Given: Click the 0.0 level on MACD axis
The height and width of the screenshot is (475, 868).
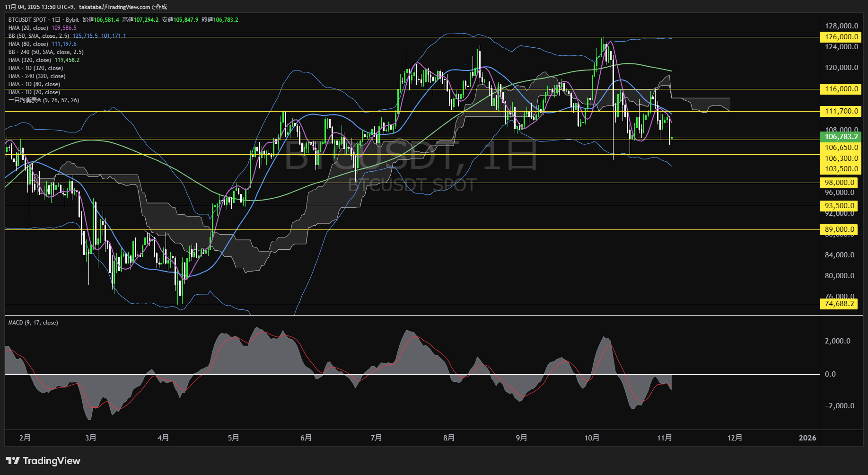Looking at the screenshot, I should (x=830, y=374).
